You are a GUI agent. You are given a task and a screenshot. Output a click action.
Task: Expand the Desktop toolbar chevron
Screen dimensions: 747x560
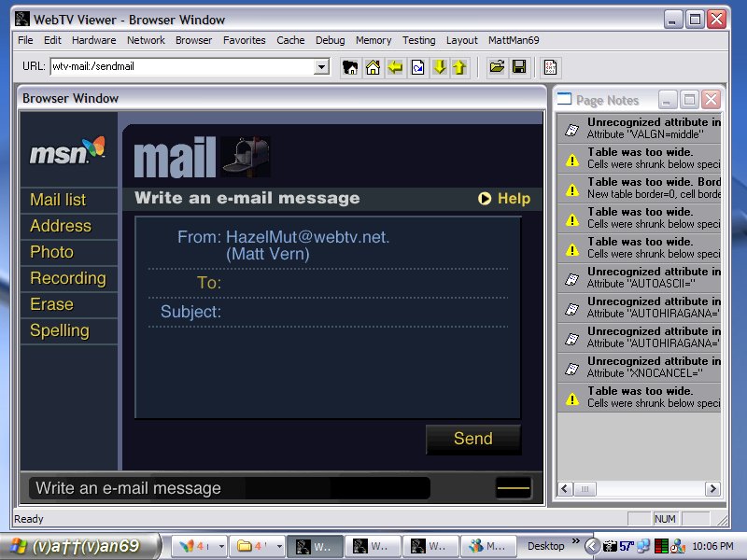(576, 541)
